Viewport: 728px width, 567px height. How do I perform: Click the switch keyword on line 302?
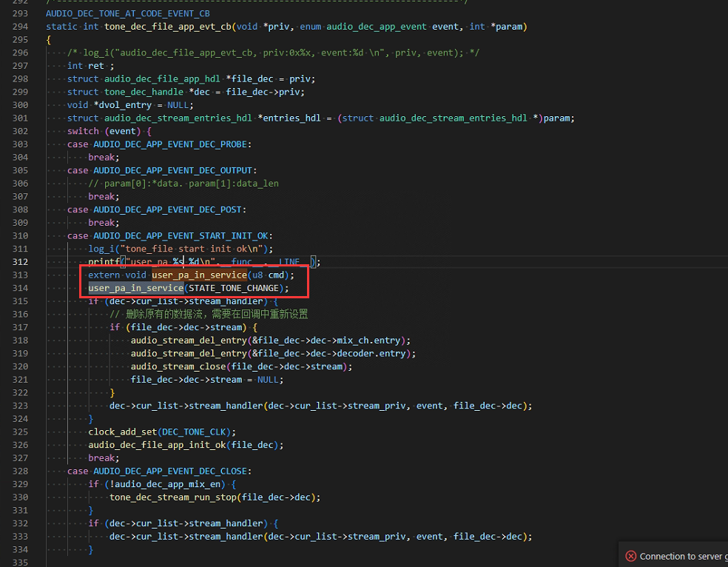pyautogui.click(x=83, y=132)
